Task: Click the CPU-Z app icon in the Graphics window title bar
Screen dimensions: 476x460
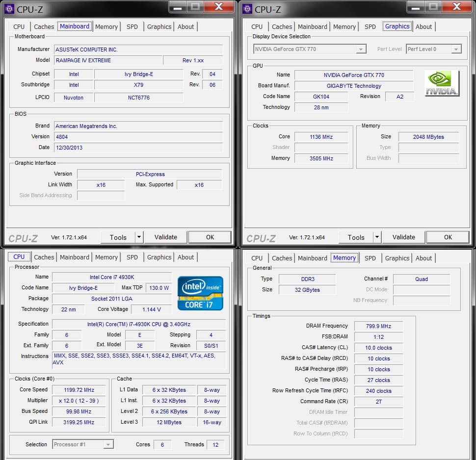Action: (x=247, y=9)
